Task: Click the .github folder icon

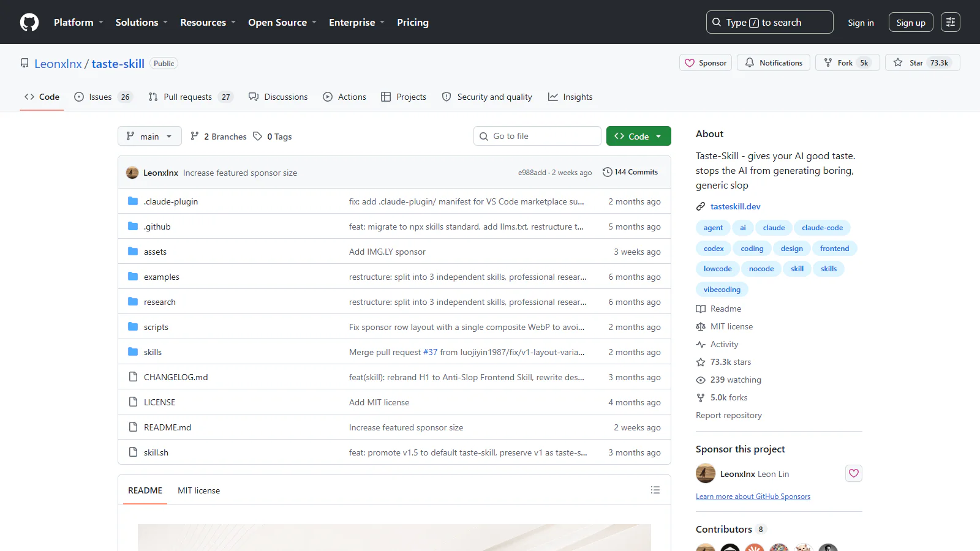Action: click(x=133, y=226)
